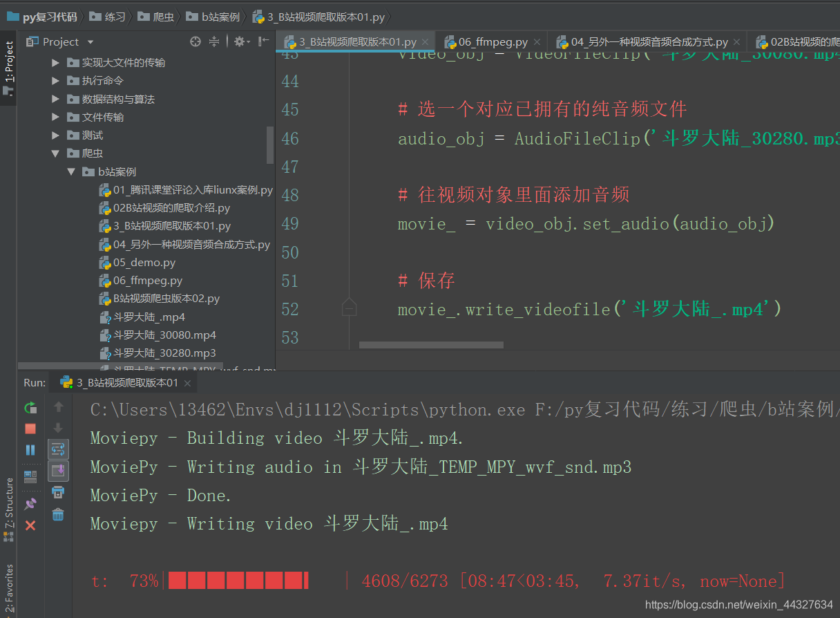This screenshot has height=618, width=840.
Task: Click the 3_B站视频爬取版本01.py breadcrumb
Action: coord(318,17)
